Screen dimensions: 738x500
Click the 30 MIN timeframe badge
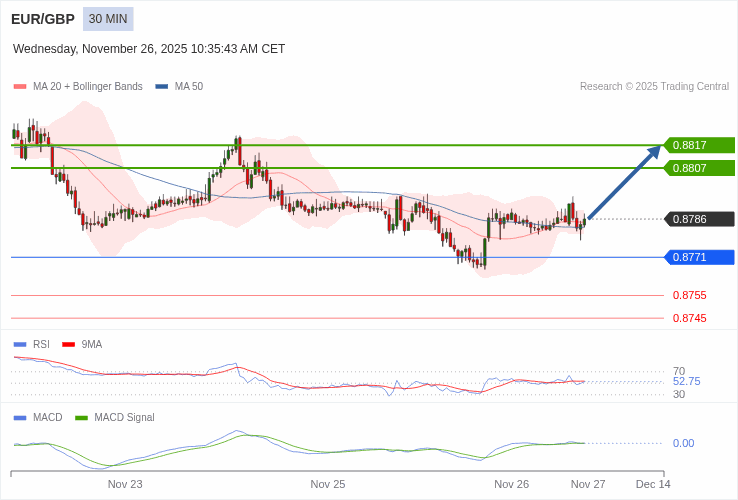click(108, 19)
